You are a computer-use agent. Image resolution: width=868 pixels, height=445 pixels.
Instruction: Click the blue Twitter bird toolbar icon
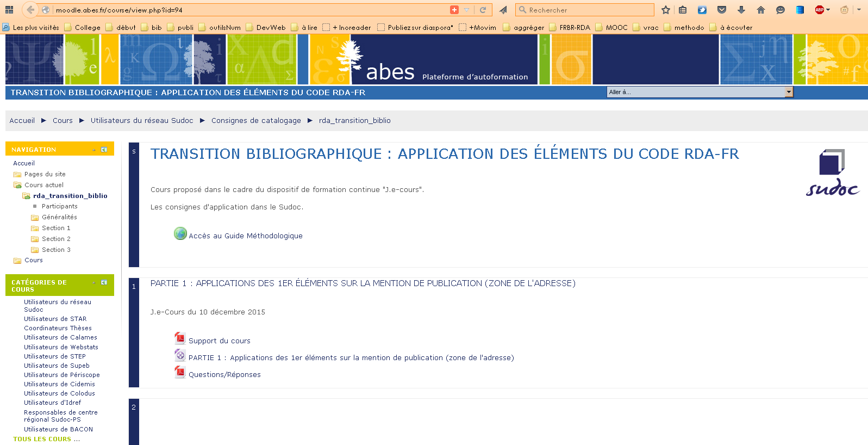(702, 10)
